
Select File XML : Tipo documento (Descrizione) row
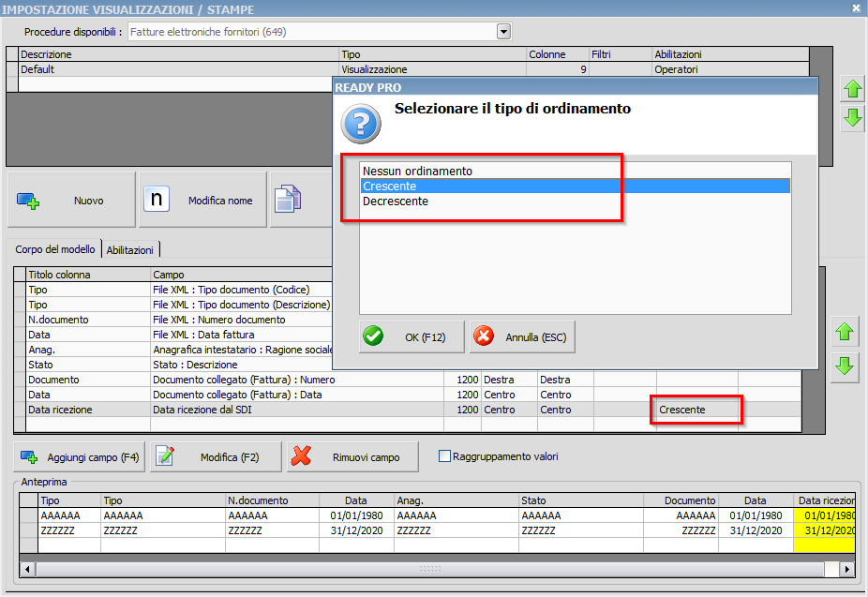(x=173, y=305)
